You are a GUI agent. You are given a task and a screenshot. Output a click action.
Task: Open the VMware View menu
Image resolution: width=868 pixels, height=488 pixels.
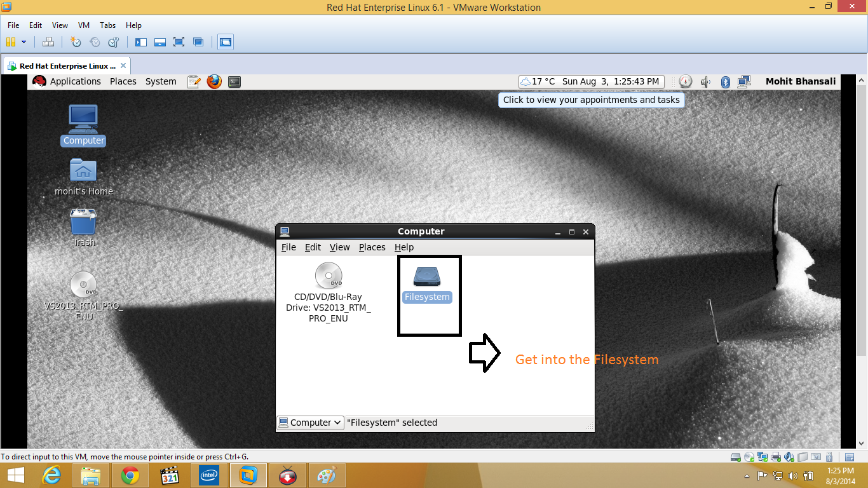60,25
